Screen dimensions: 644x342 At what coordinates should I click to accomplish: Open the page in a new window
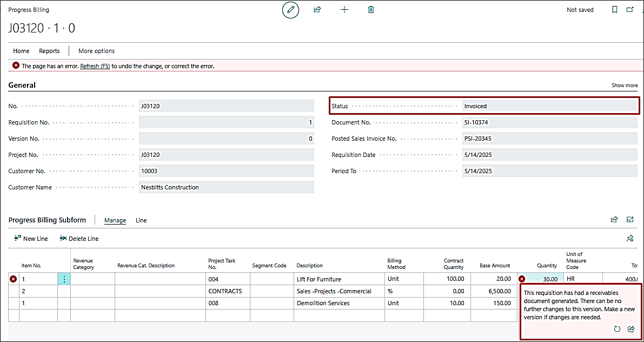[629, 9]
